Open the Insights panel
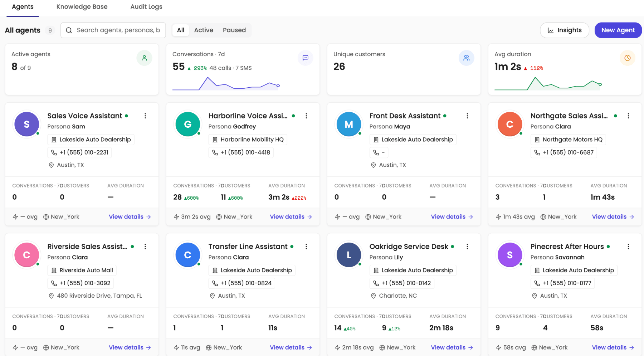 point(565,30)
